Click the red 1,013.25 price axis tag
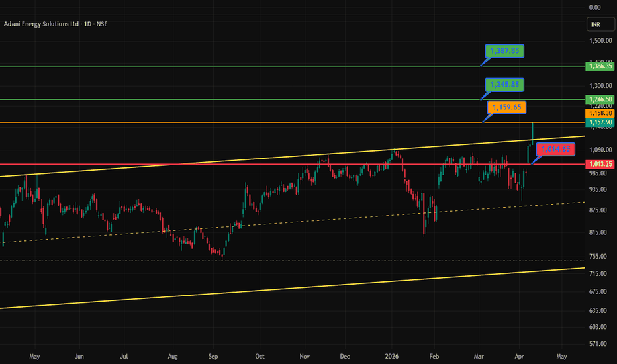The image size is (617, 364). pyautogui.click(x=600, y=164)
